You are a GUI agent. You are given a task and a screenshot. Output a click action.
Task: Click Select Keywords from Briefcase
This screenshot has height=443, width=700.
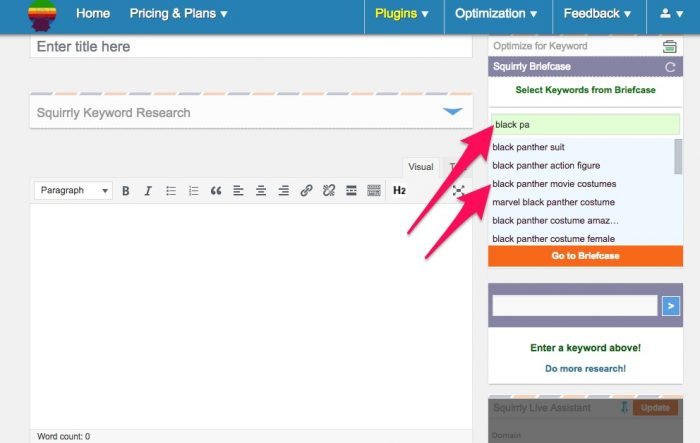pos(585,90)
